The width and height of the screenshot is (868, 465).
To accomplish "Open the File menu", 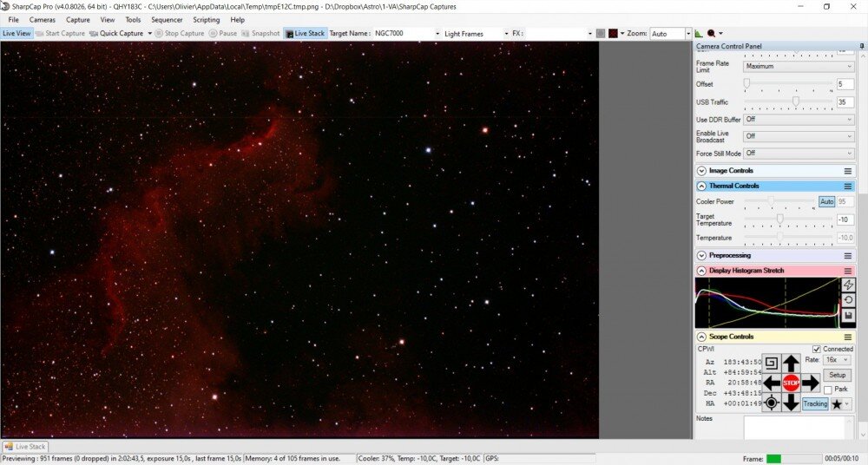I will (x=13, y=20).
